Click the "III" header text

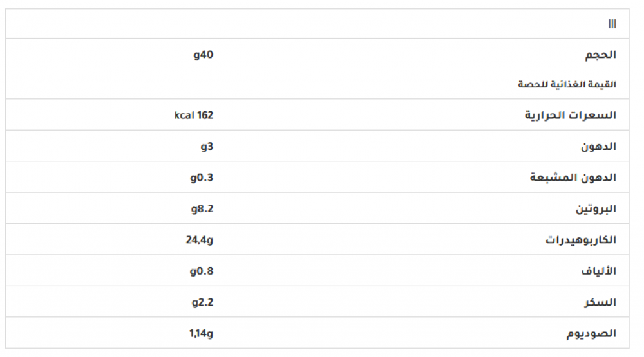[x=612, y=24]
